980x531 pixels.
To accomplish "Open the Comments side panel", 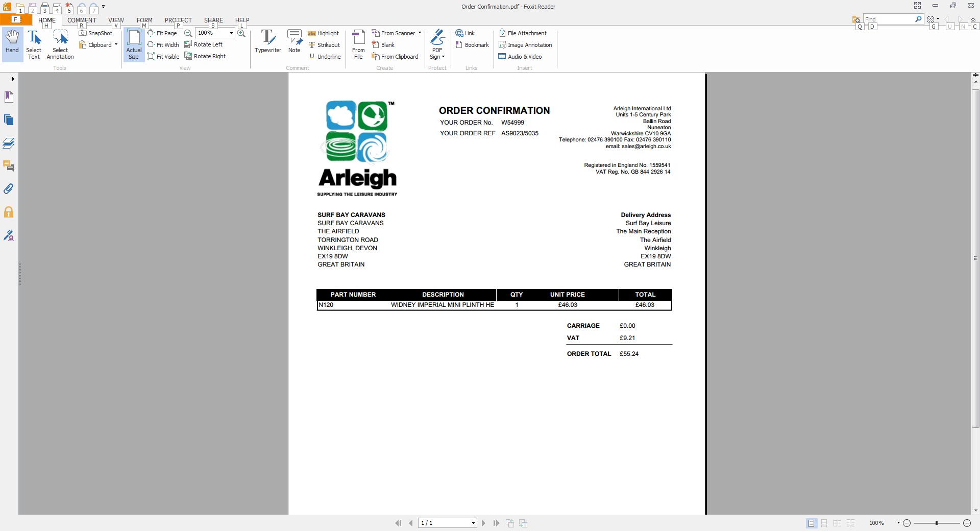I will (9, 166).
